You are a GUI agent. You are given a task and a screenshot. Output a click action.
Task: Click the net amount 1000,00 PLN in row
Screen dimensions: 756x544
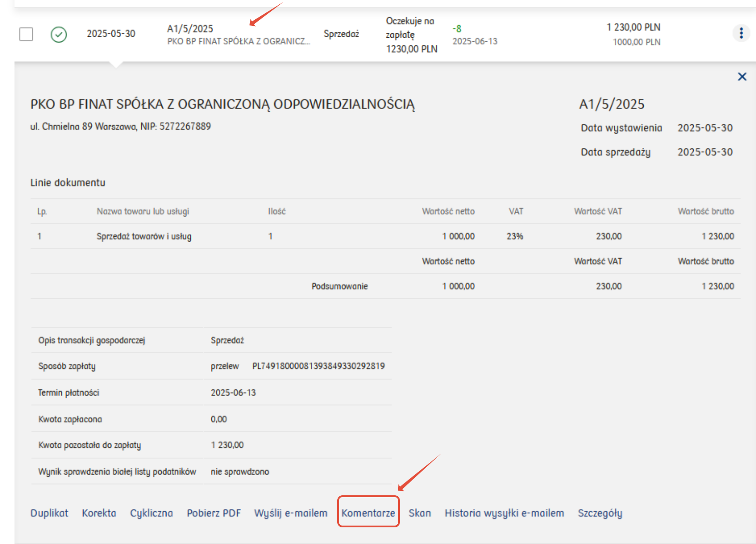(636, 42)
